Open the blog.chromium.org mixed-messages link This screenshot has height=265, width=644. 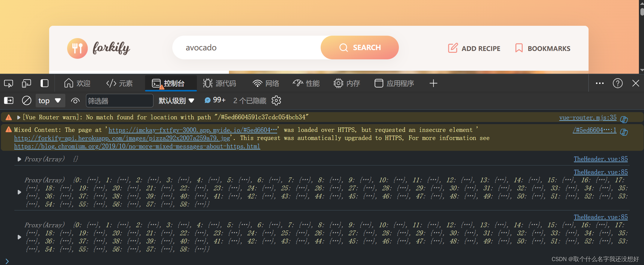[137, 146]
